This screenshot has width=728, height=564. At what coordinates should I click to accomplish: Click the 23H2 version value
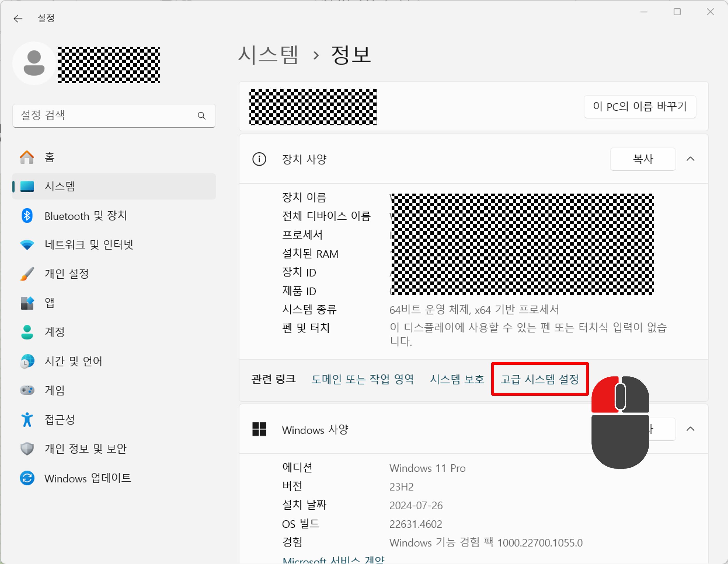[401, 487]
